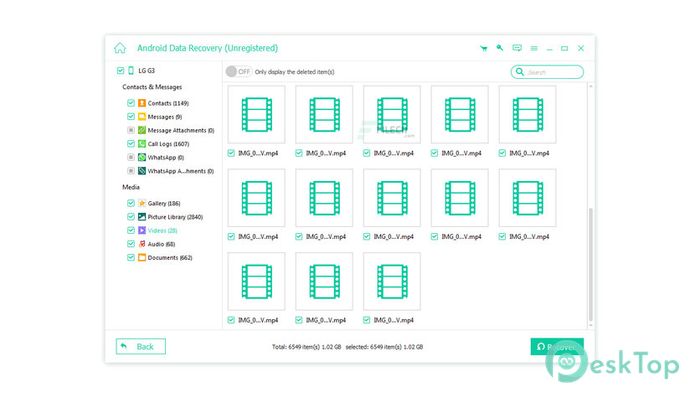Viewport: 700px width, 400px height.
Task: Open the Gallery (186) category
Action: [164, 203]
